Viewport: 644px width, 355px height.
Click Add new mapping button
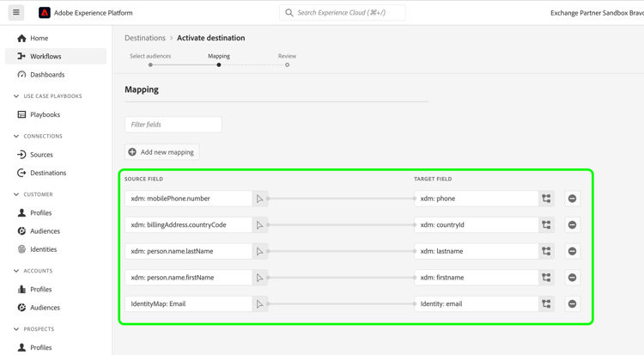point(161,152)
